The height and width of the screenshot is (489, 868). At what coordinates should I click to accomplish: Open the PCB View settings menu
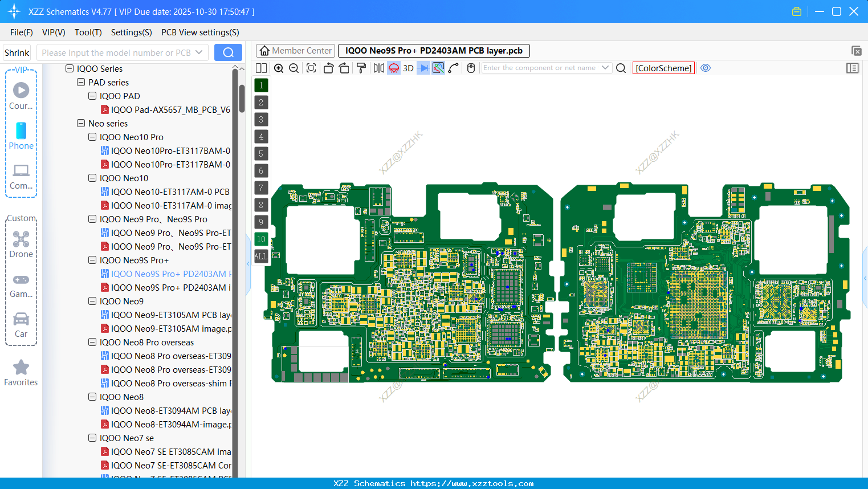coord(199,32)
